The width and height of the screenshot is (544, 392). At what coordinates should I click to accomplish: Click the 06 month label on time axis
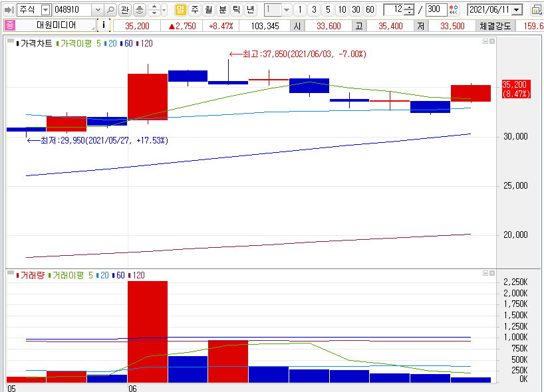pyautogui.click(x=132, y=389)
